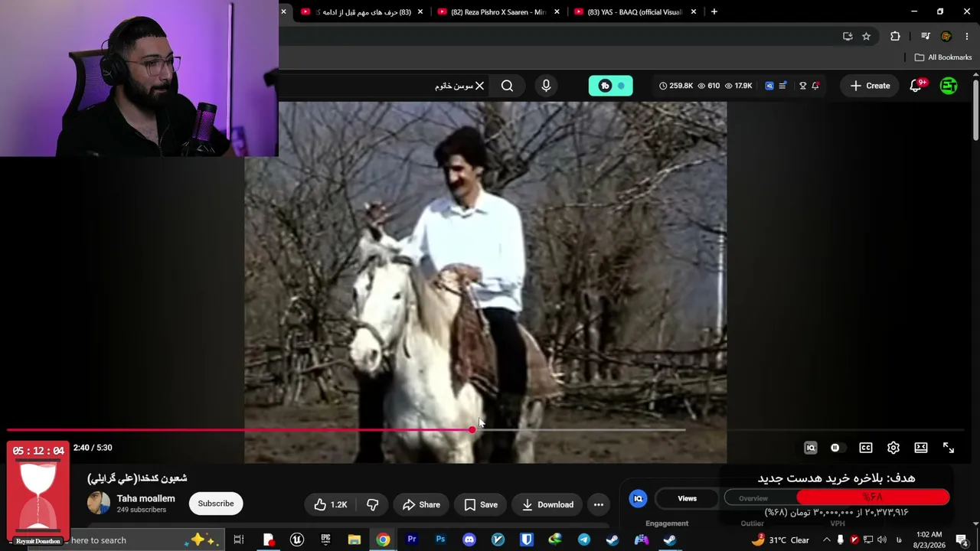Select the Views tab in vidIQ panel
This screenshot has width=980, height=551.
coord(688,499)
